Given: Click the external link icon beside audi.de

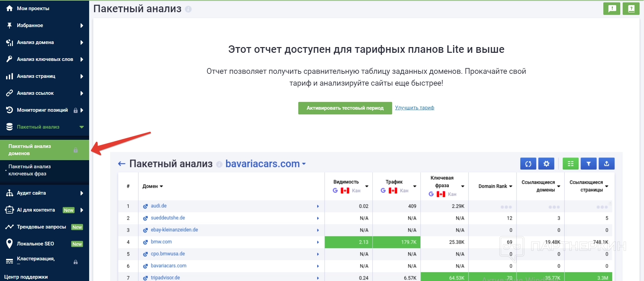Looking at the screenshot, I should click(145, 206).
